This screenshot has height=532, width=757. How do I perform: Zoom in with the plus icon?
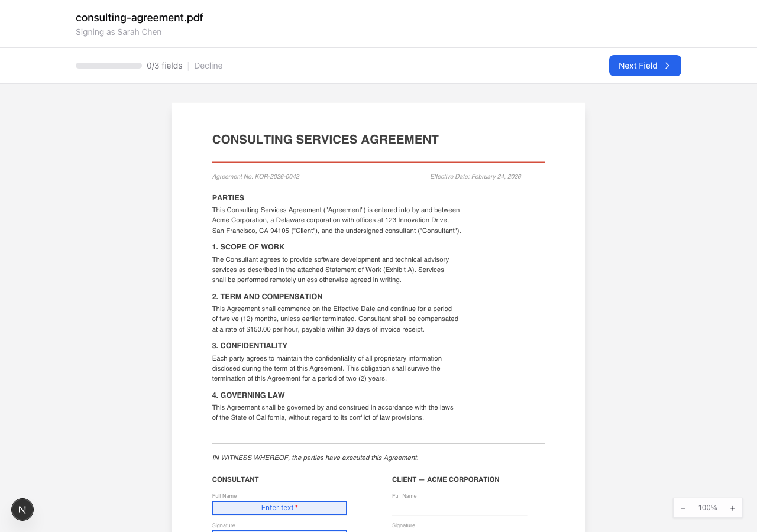tap(732, 508)
